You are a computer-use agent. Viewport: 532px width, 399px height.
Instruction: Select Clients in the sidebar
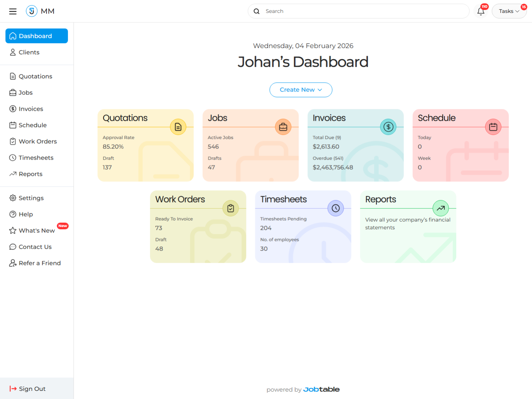(29, 52)
